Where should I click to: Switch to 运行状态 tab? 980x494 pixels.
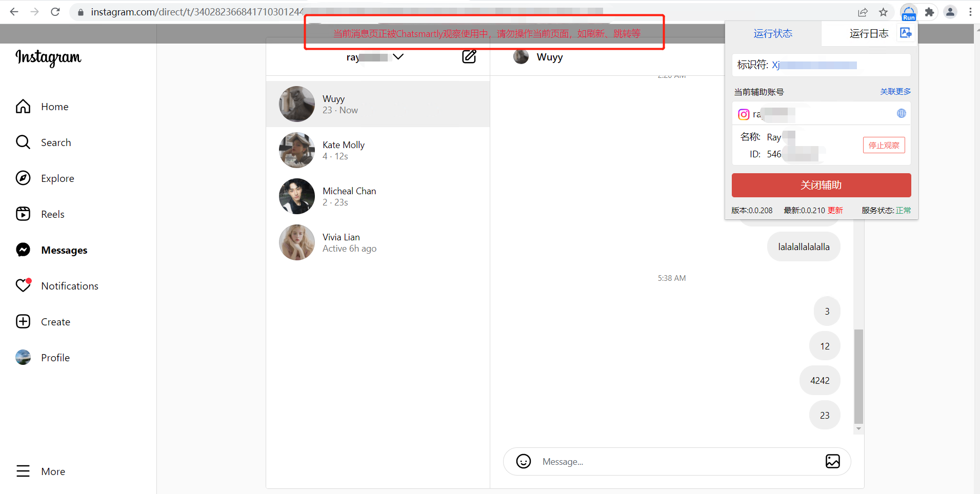coord(773,34)
